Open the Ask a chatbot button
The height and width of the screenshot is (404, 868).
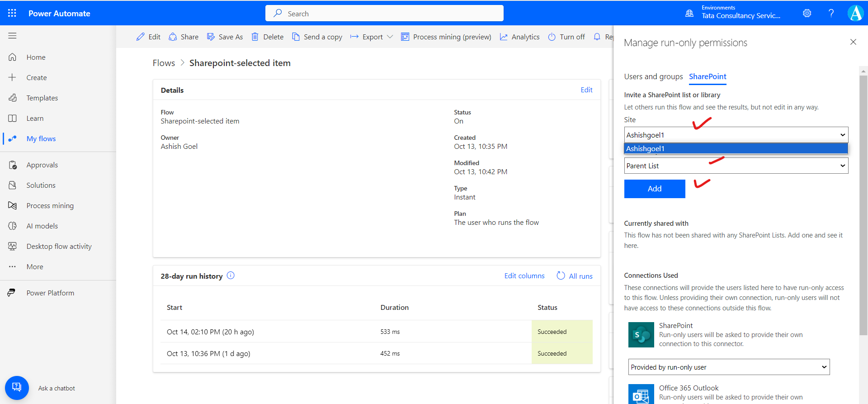17,388
